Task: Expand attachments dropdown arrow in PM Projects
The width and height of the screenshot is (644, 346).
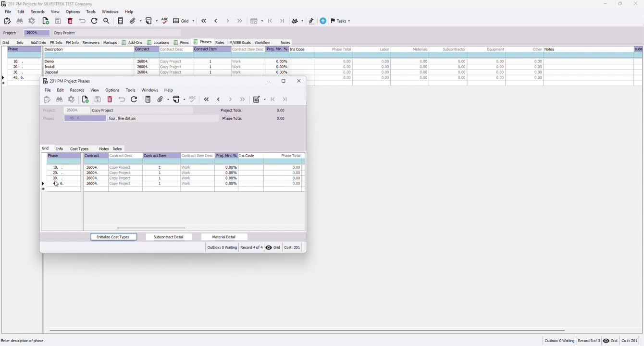Action: (x=140, y=21)
